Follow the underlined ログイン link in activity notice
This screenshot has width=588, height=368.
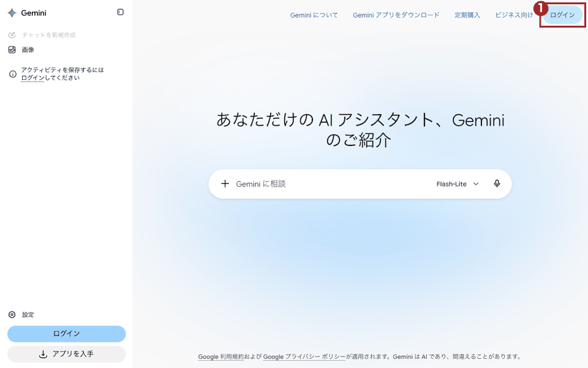pos(32,78)
